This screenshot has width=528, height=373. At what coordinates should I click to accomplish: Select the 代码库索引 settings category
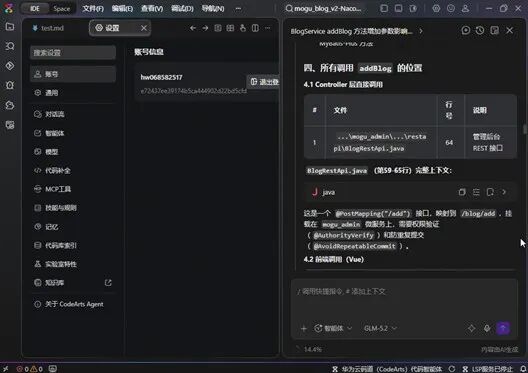73,245
